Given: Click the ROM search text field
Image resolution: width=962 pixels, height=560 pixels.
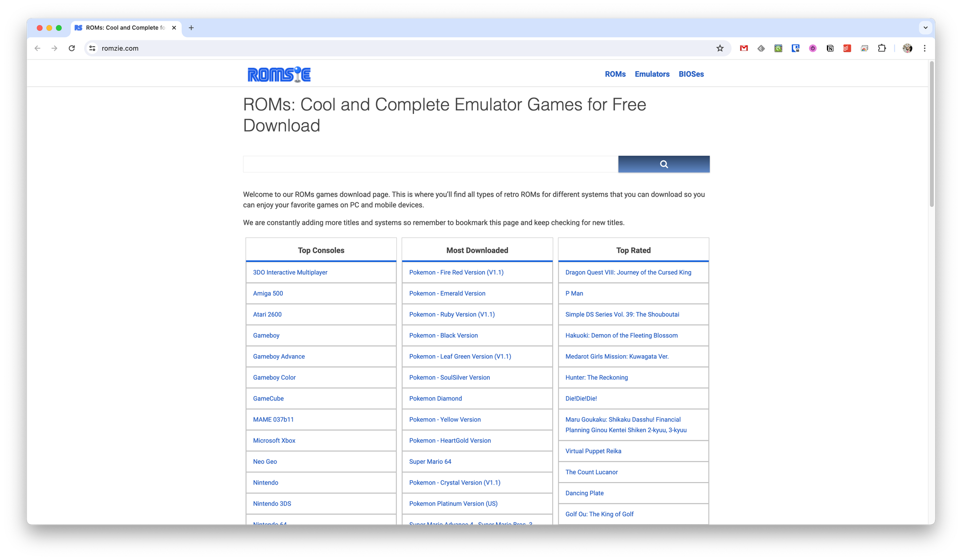Looking at the screenshot, I should pyautogui.click(x=430, y=164).
